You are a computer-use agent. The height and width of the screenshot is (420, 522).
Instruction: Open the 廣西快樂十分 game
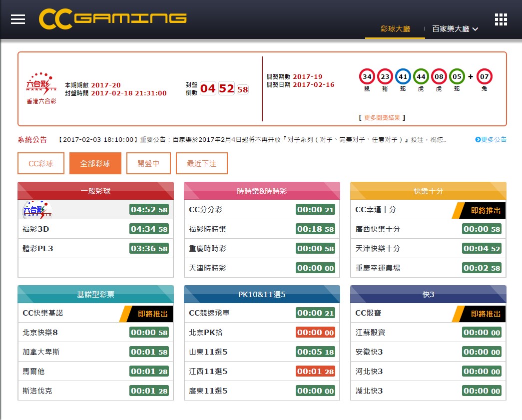click(x=429, y=229)
